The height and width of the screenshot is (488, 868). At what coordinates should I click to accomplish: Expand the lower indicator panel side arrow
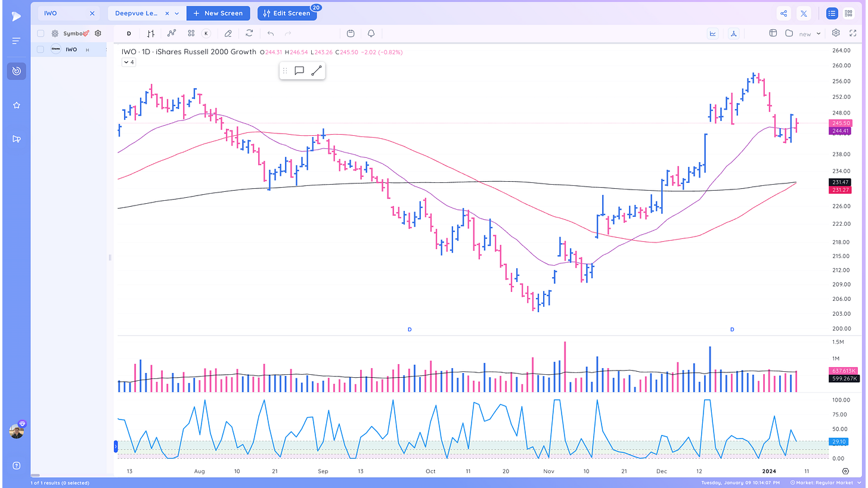(116, 446)
